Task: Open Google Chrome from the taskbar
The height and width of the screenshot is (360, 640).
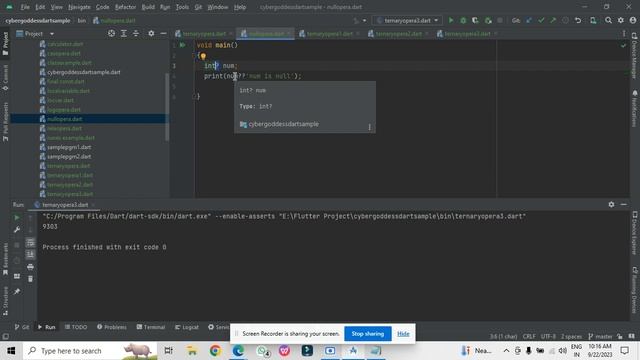Action: click(215, 351)
